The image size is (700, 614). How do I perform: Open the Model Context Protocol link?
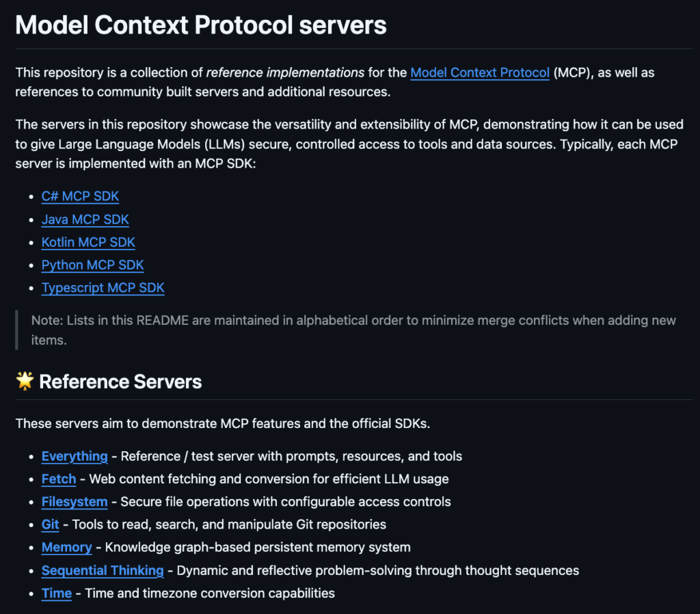(x=480, y=72)
